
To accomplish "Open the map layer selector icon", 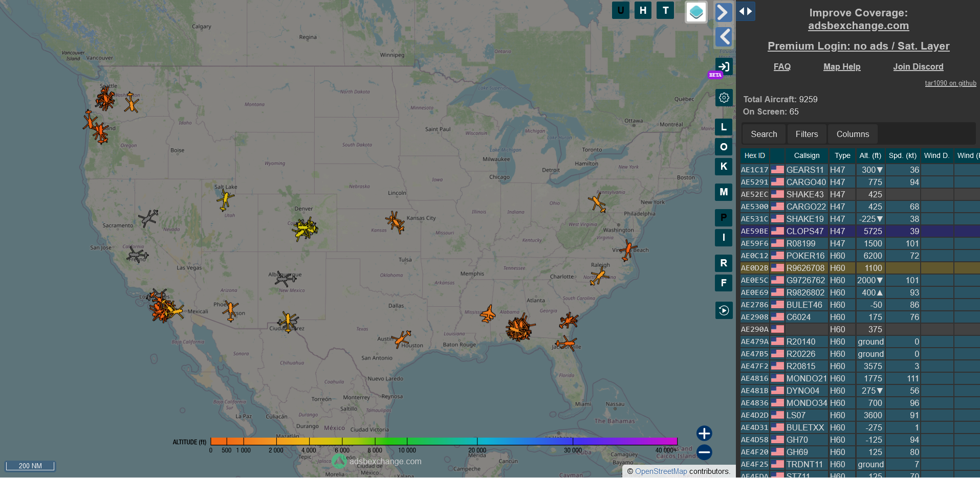I will point(696,12).
